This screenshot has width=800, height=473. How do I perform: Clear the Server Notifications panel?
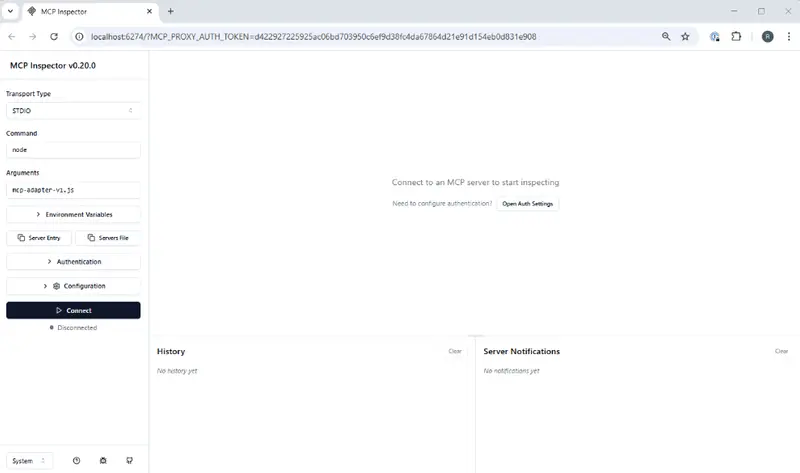[x=781, y=351]
